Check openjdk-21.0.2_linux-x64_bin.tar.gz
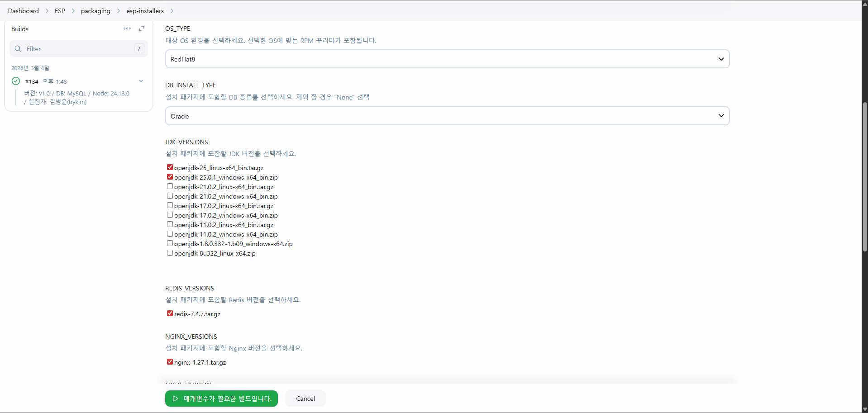This screenshot has width=868, height=413. coord(170,186)
